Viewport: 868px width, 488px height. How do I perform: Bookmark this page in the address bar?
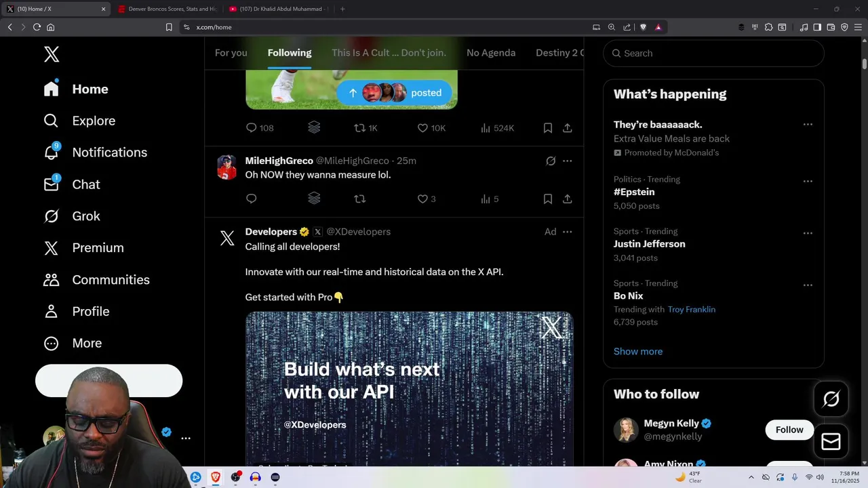[x=169, y=27]
